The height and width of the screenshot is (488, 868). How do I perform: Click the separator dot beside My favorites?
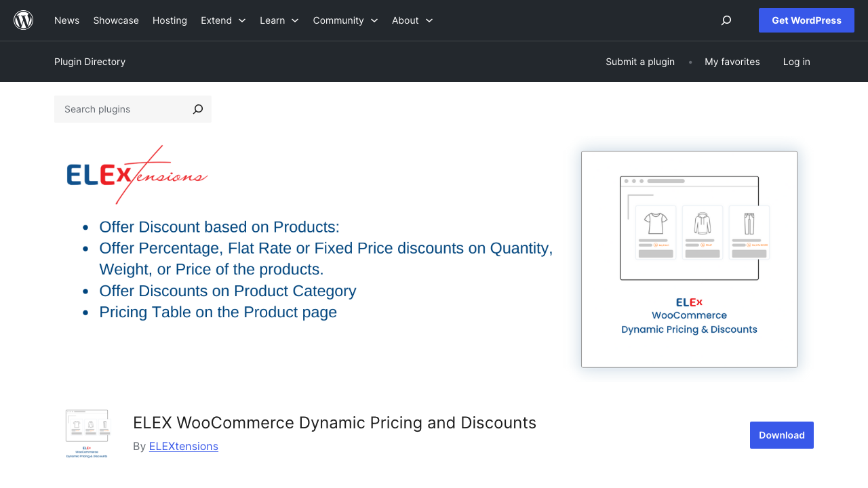(690, 62)
